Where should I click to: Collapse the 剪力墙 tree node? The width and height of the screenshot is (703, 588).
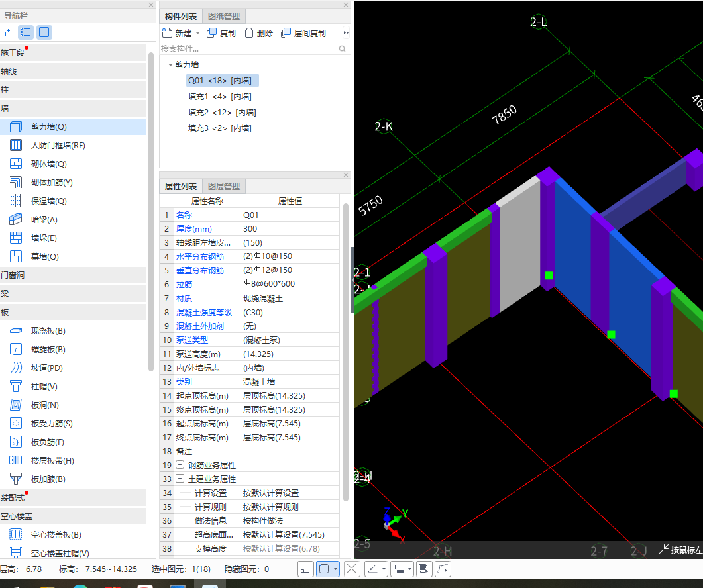(x=170, y=65)
